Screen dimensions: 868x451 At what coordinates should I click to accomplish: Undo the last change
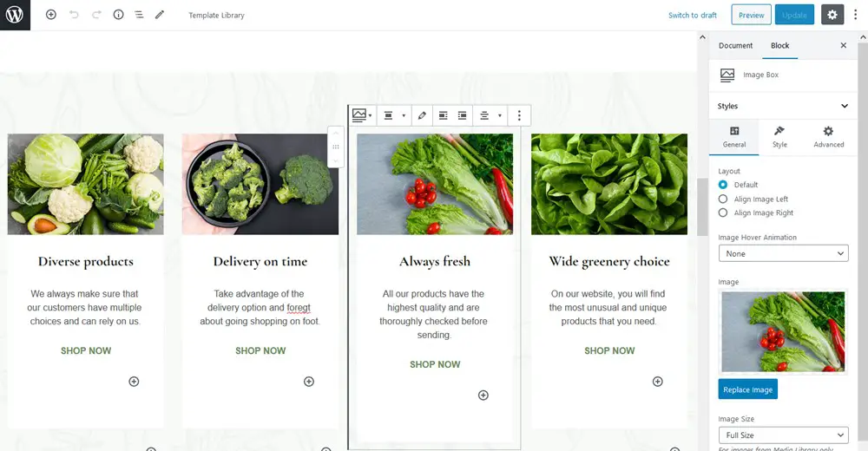74,15
